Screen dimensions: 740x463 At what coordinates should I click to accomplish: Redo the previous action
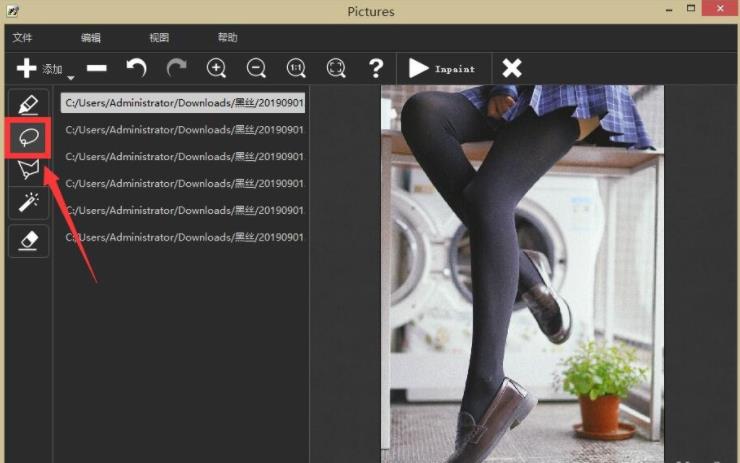[x=176, y=68]
